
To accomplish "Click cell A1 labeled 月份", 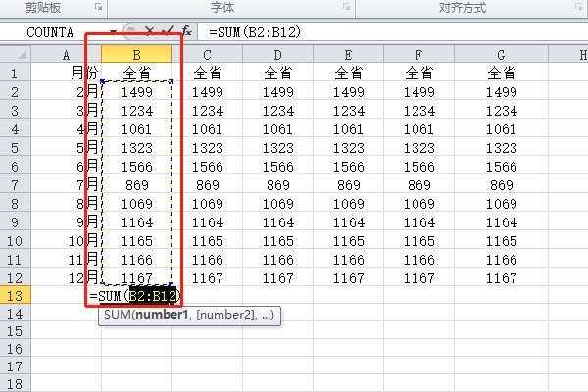I will (66, 73).
